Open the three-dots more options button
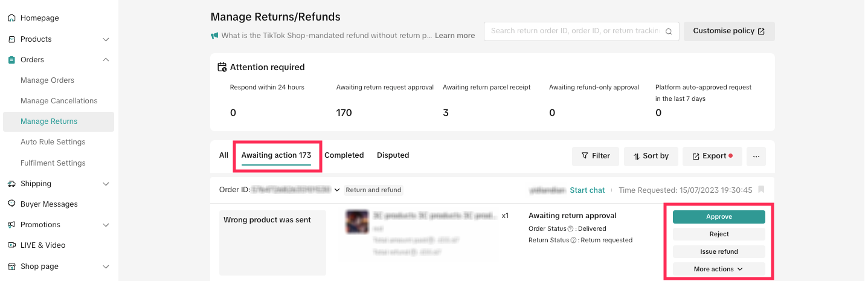 pos(756,156)
